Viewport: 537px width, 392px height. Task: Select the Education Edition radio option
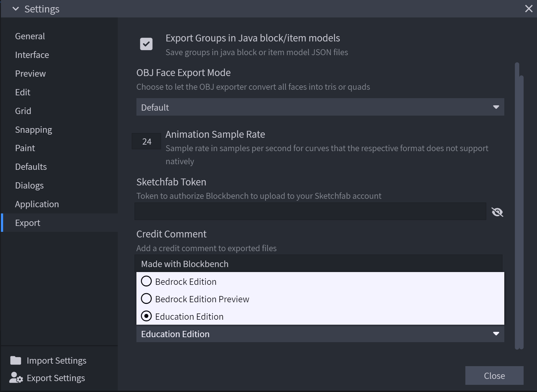coord(146,316)
